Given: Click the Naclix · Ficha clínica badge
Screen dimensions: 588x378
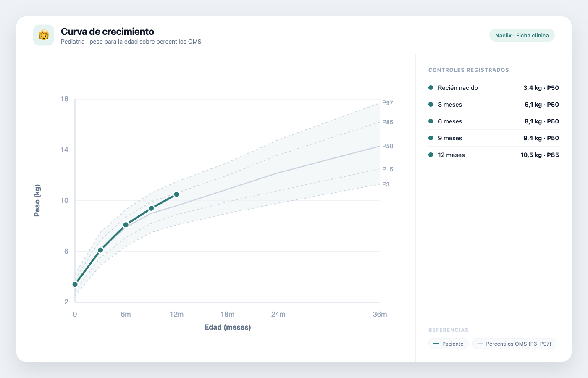Looking at the screenshot, I should tap(522, 35).
